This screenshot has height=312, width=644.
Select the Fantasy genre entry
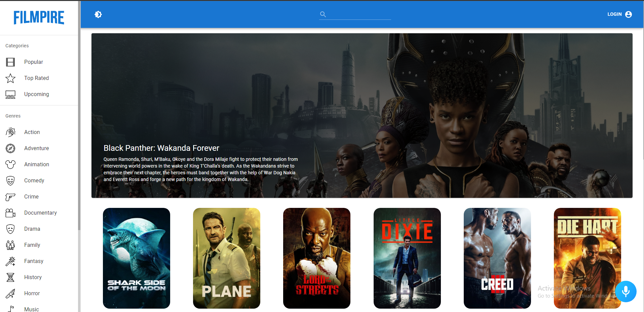pyautogui.click(x=34, y=261)
